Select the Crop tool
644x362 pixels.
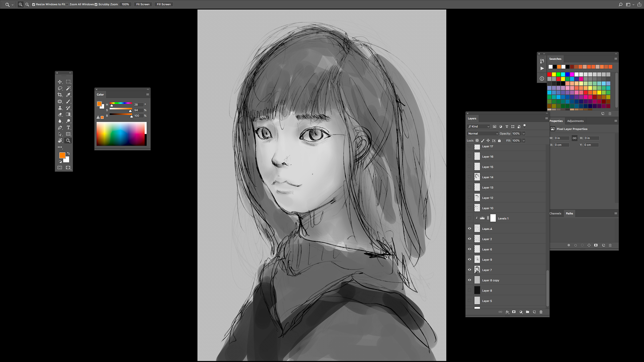pyautogui.click(x=60, y=95)
